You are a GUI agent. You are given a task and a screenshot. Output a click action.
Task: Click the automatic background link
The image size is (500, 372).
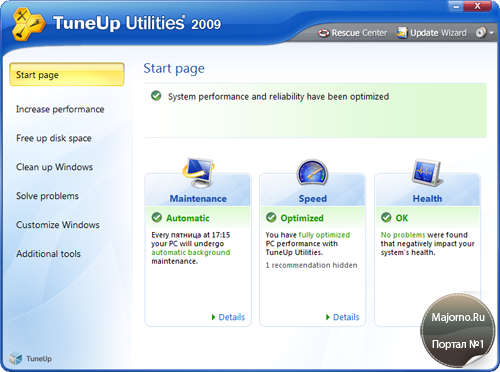(x=191, y=252)
